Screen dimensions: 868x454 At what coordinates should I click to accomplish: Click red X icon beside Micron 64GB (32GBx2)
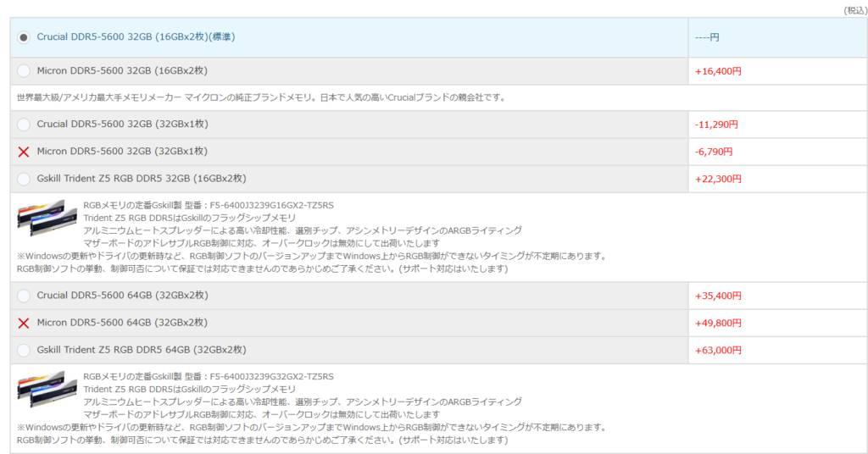pyautogui.click(x=24, y=323)
